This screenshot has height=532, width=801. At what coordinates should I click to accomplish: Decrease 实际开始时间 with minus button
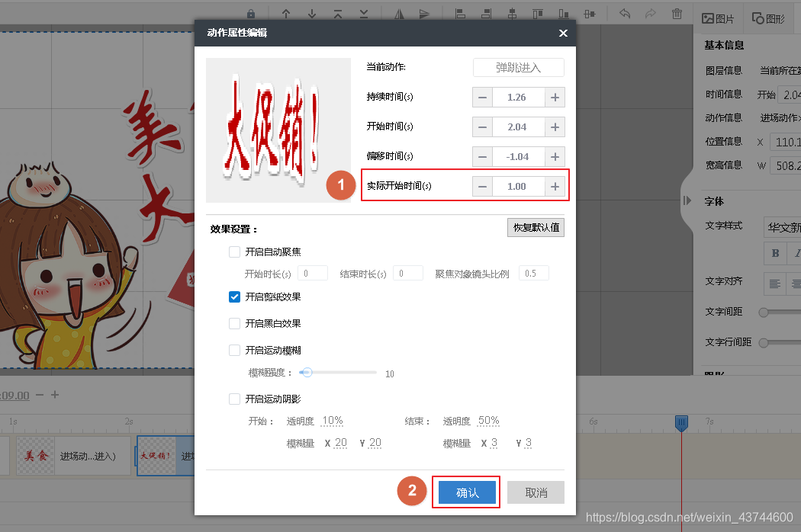[482, 187]
